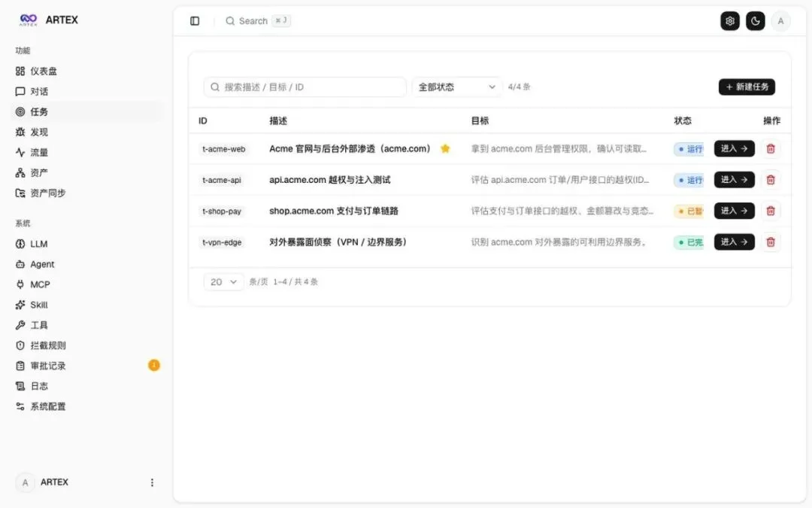
Task: Open the 流量 traffic sidebar item
Action: tap(86, 152)
